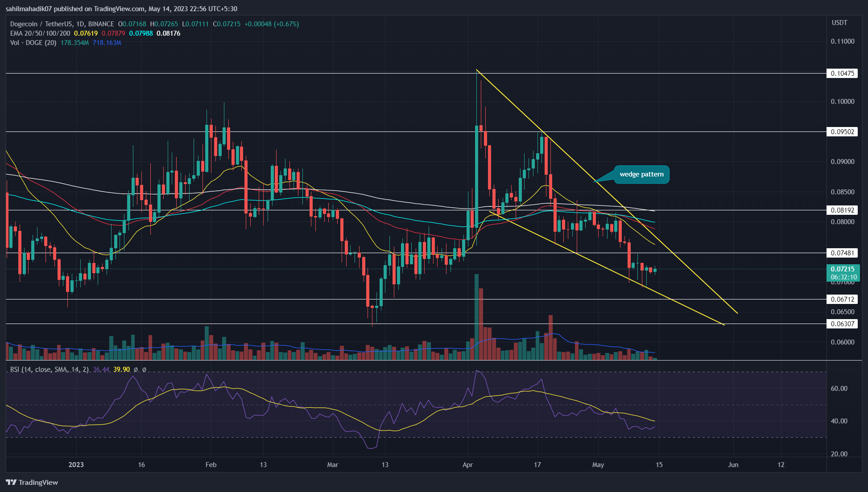Select the 0.09502 price level label
The image size is (868, 492).
(842, 132)
